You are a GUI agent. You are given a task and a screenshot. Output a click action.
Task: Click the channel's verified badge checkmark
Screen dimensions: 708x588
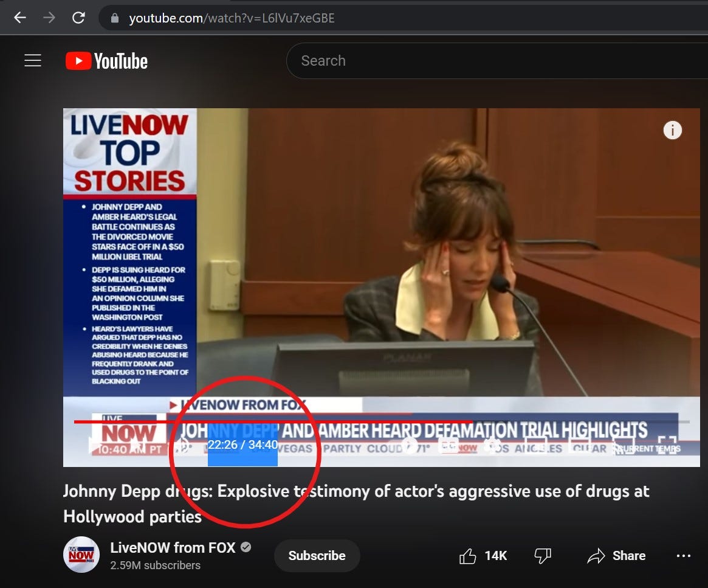(x=246, y=547)
